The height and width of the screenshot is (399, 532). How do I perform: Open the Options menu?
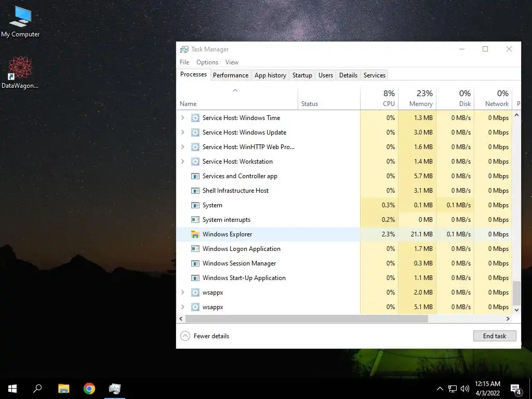click(x=207, y=62)
